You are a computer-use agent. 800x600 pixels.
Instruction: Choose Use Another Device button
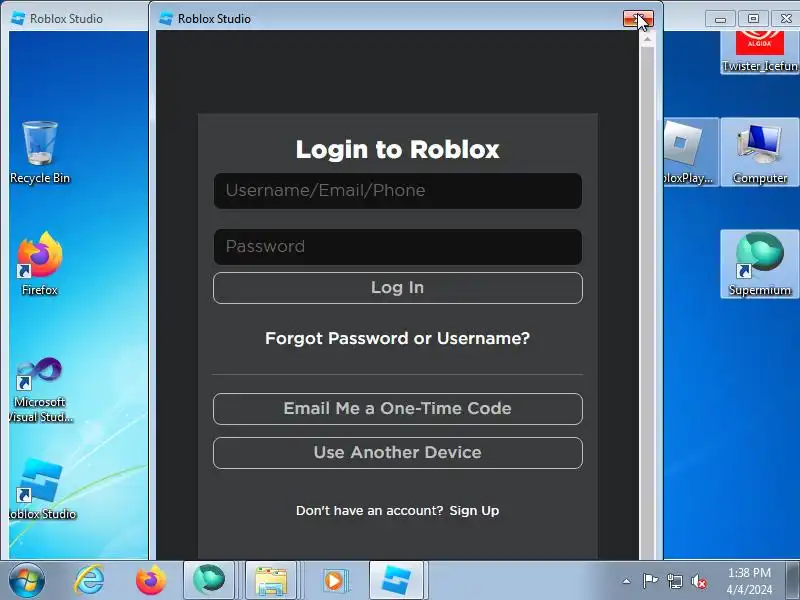coord(397,453)
